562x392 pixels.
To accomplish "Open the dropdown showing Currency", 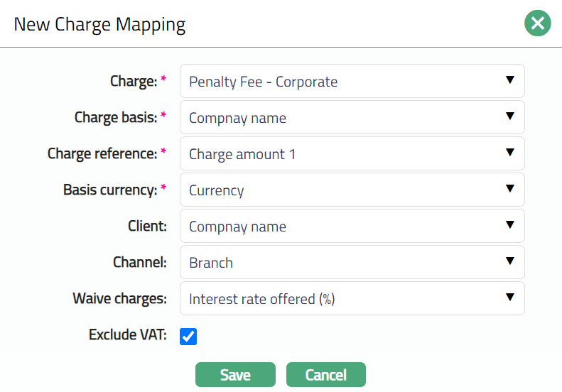I will [341, 190].
